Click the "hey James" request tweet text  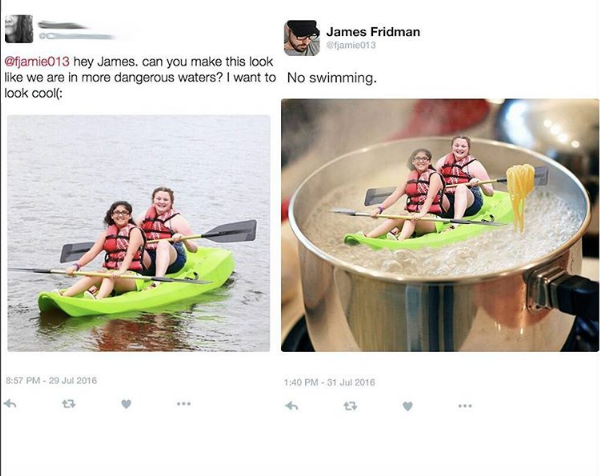pyautogui.click(x=140, y=77)
